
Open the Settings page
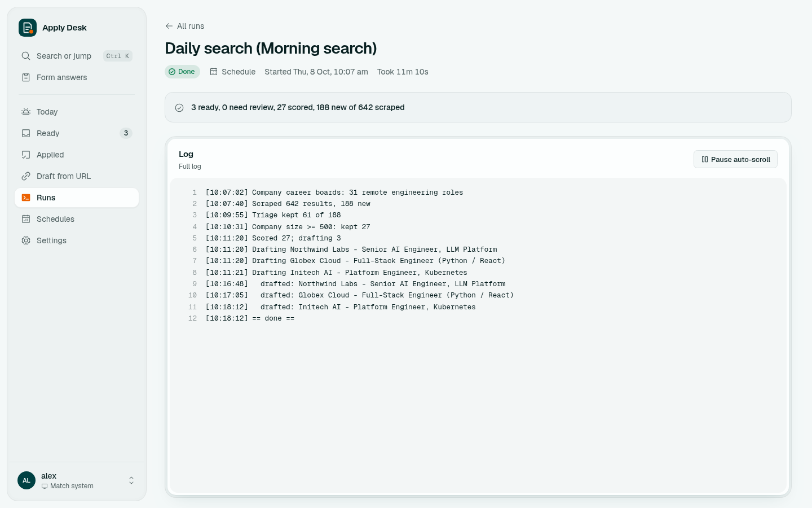(x=77, y=240)
